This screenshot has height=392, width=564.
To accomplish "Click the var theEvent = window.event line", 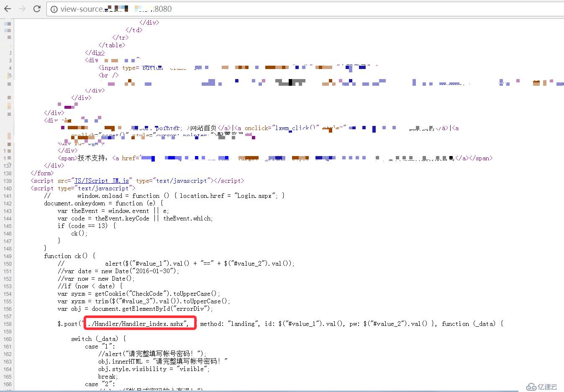I will point(113,211).
